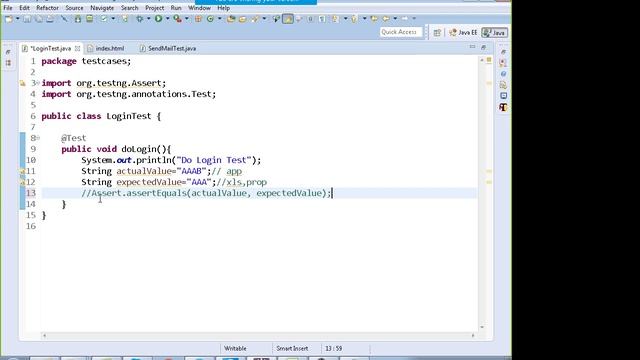Screen dimensions: 640x360
Task: Expand the Previous Annotation dropdown arrow
Action: (364, 19)
